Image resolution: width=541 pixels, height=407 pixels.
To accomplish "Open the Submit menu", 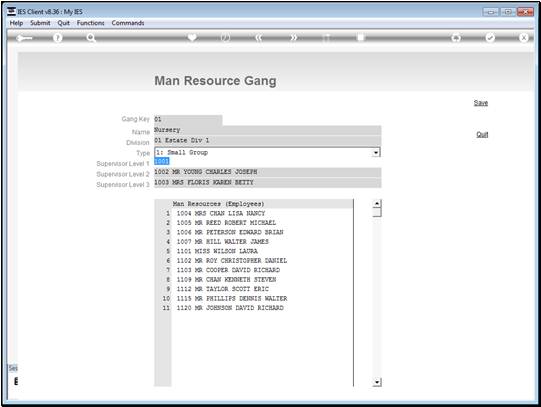I will pos(40,23).
